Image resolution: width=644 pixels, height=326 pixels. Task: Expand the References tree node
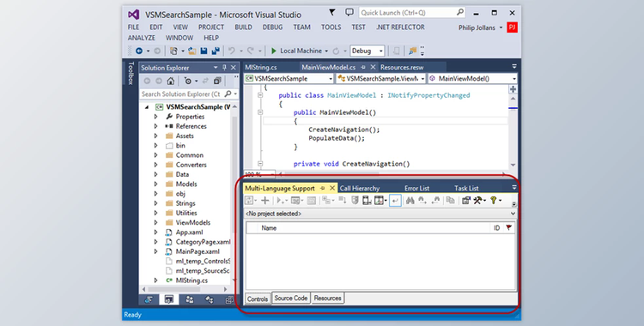(155, 126)
